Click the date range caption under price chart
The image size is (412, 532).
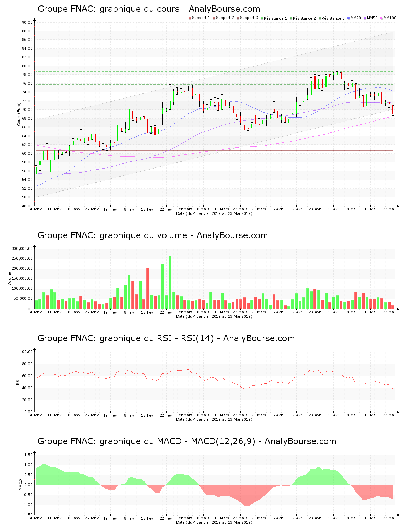(214, 213)
